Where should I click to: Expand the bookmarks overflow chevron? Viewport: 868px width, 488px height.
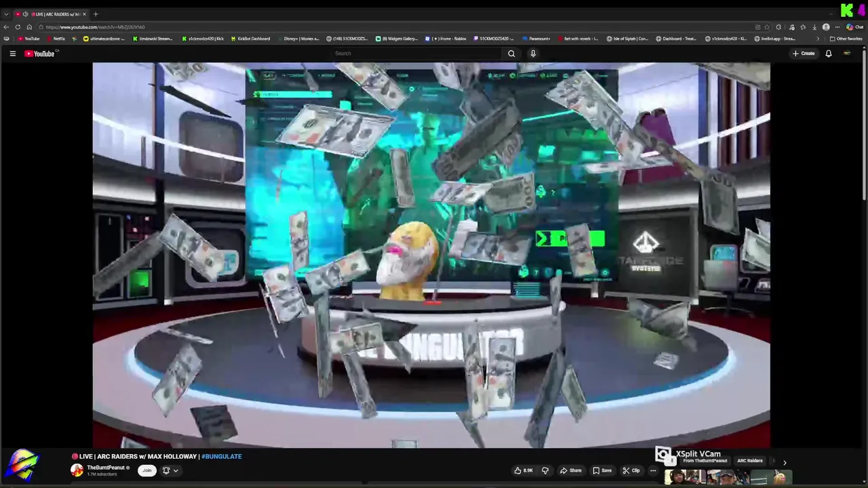[x=818, y=39]
